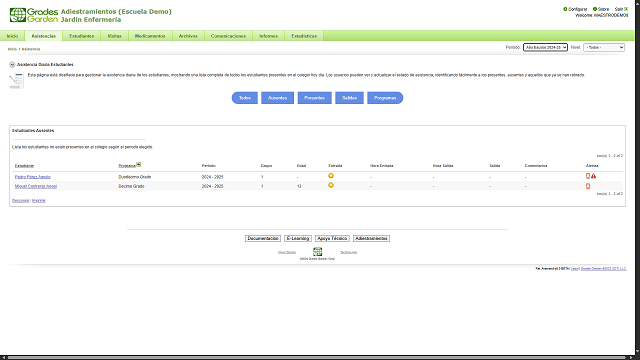Click the Apoyo Técnico button
The height and width of the screenshot is (360, 640).
(x=332, y=238)
